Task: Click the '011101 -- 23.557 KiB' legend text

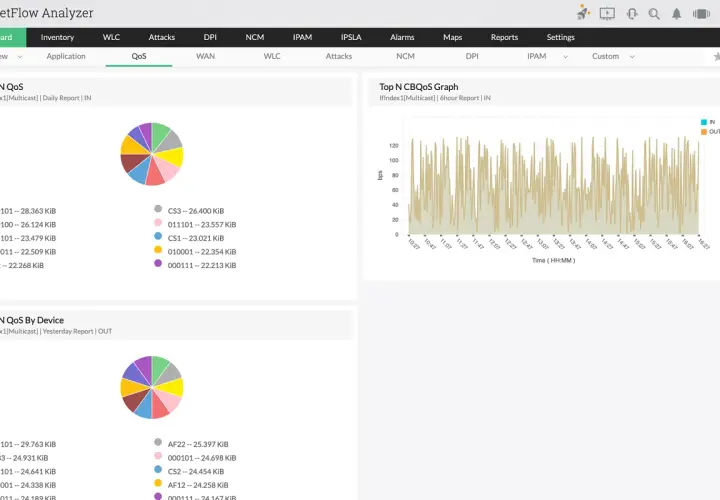Action: (202, 225)
